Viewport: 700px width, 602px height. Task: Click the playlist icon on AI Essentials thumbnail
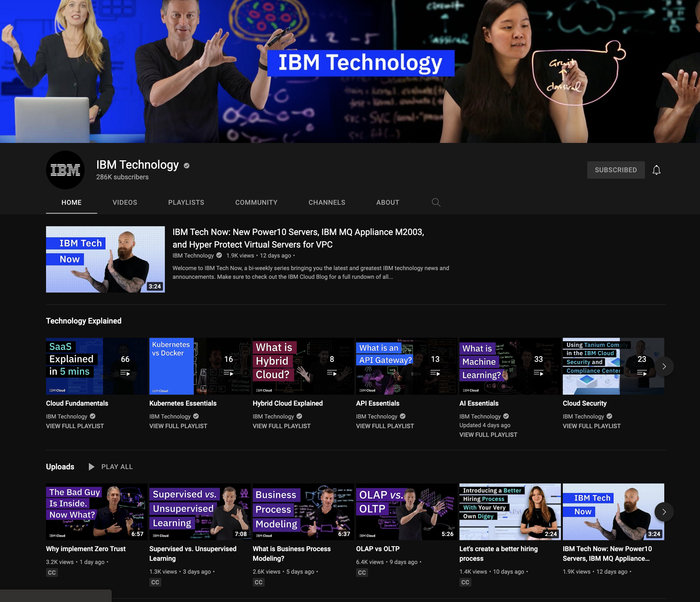pyautogui.click(x=538, y=373)
